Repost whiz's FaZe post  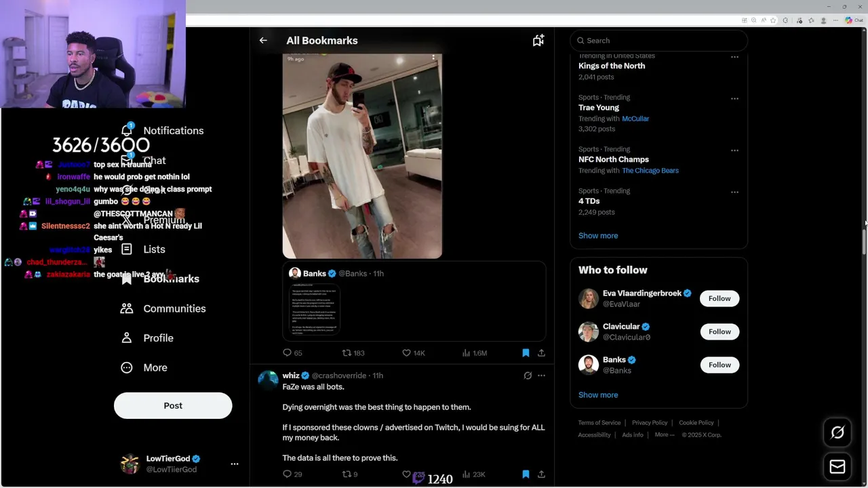pos(350,474)
